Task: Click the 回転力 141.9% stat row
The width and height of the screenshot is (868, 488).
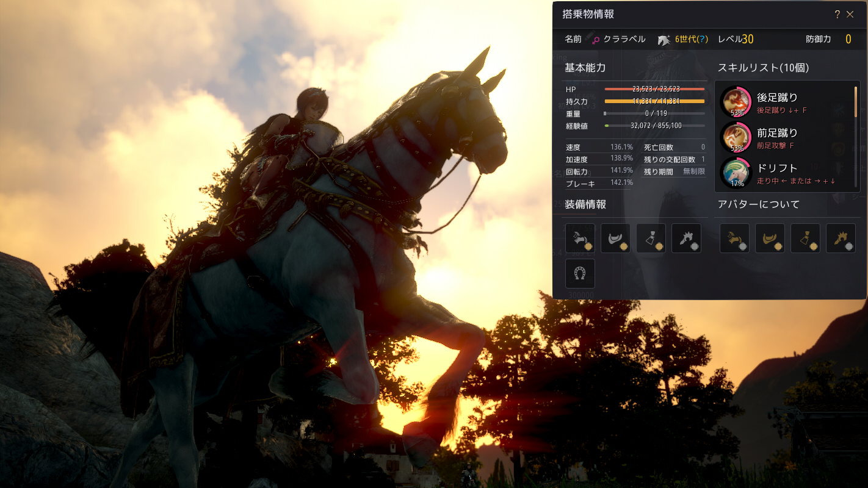Action: click(x=599, y=171)
